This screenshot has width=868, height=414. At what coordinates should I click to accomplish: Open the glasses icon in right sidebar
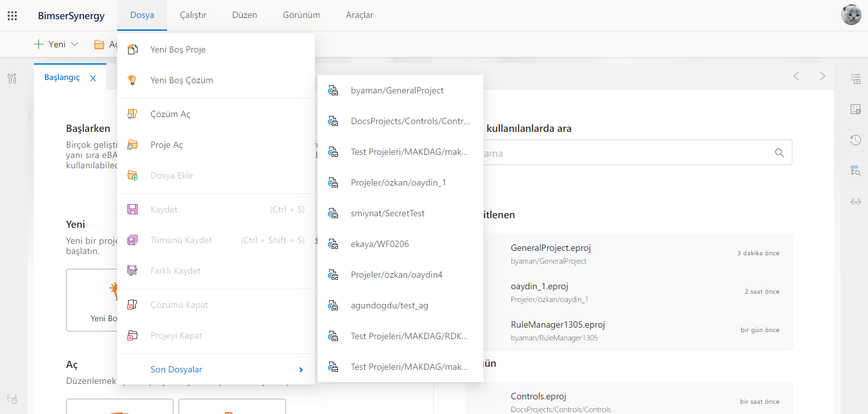pyautogui.click(x=855, y=202)
